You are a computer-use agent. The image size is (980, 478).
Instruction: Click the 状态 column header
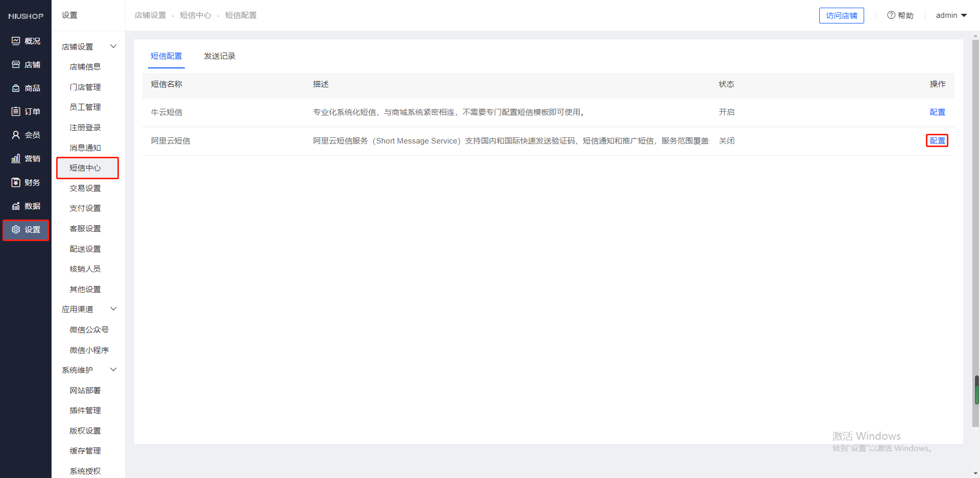[727, 84]
